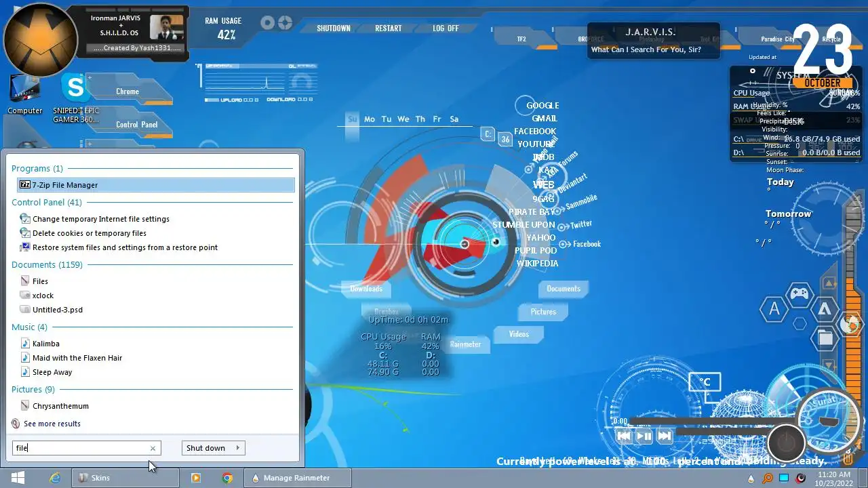Open the xclock document result
This screenshot has height=488, width=868.
point(37,296)
